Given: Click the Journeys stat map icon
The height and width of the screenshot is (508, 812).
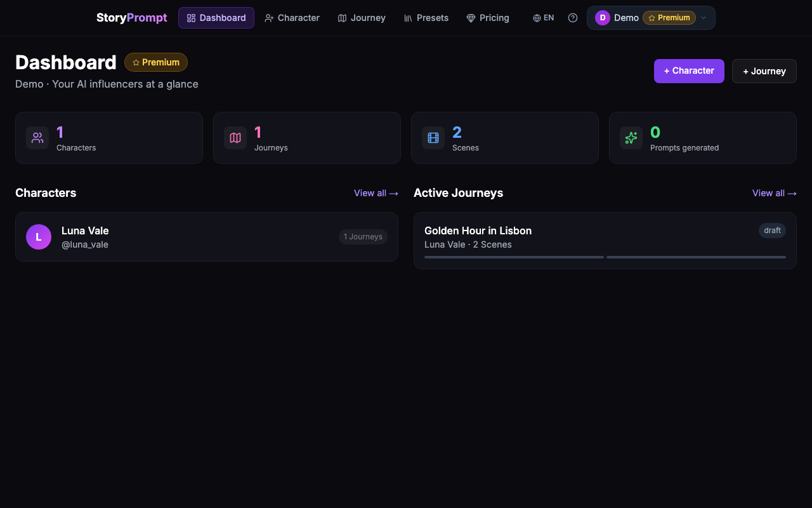Looking at the screenshot, I should coord(235,138).
